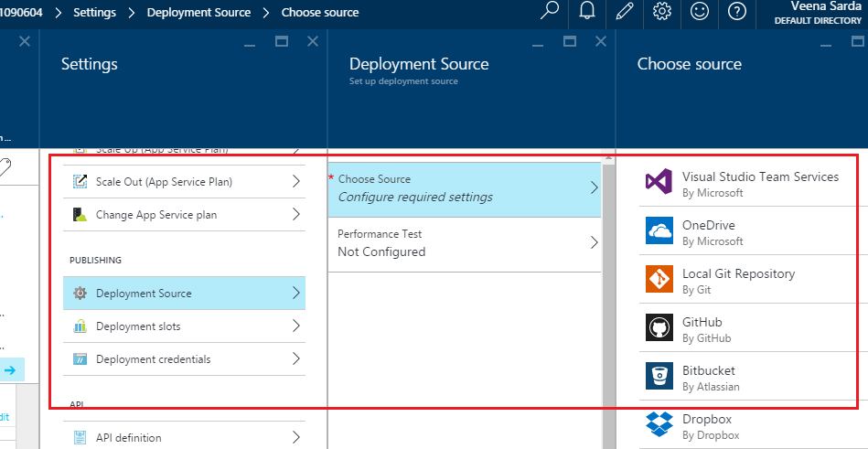868x449 pixels.
Task: Expand Choose Source required settings
Action: coord(464,187)
